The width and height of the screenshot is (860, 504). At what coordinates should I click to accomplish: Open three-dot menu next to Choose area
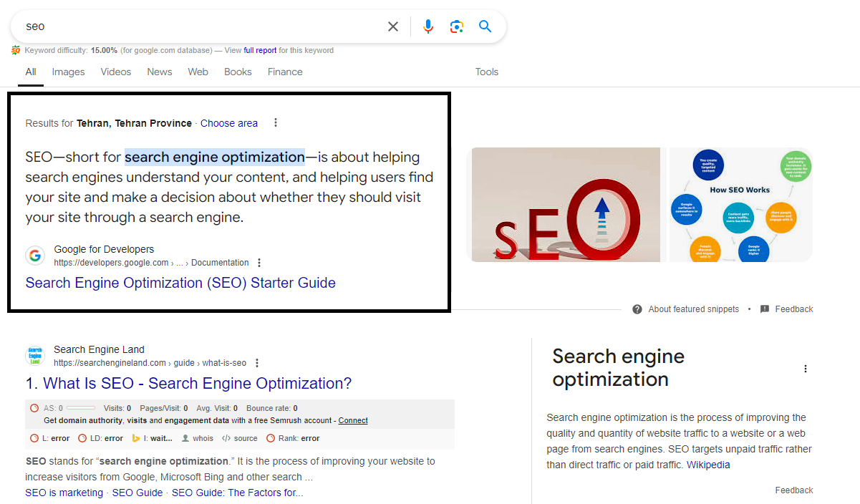pyautogui.click(x=276, y=123)
